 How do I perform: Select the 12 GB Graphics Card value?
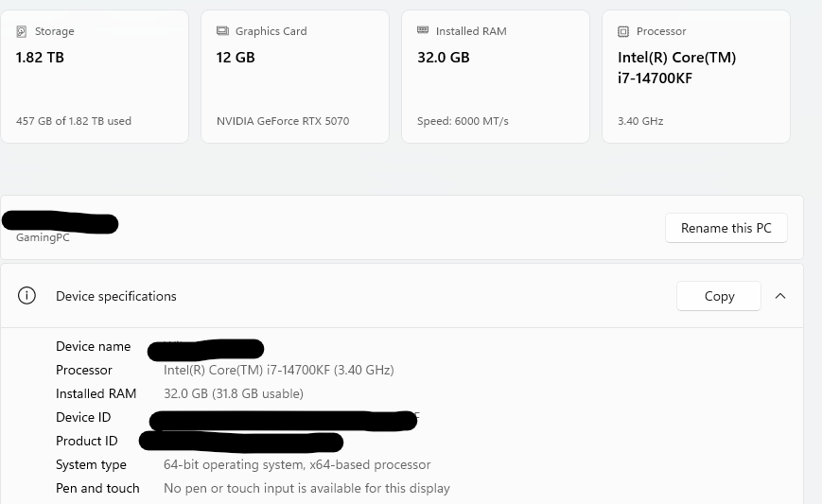(236, 58)
